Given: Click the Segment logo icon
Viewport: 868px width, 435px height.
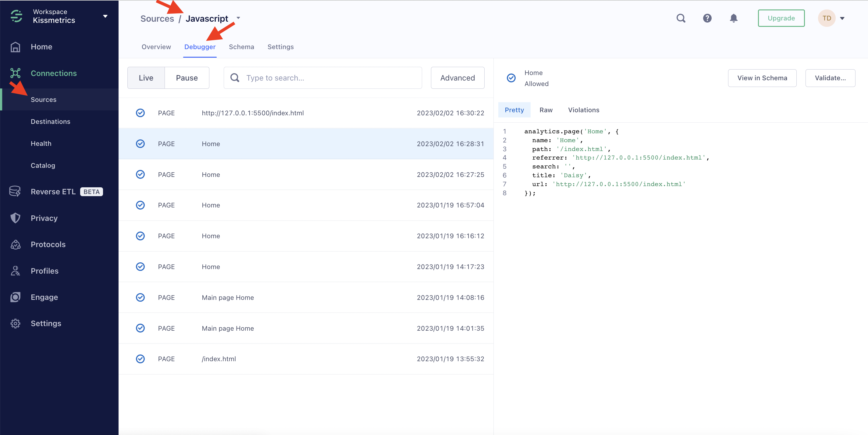Looking at the screenshot, I should 16,16.
